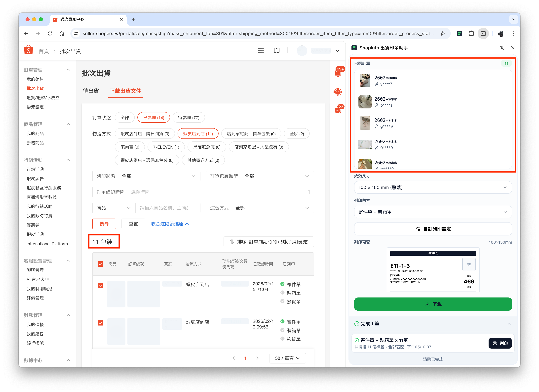Image resolution: width=539 pixels, height=392 pixels.
Task: Open the 訂單包裹類型 dropdown
Action: (x=260, y=176)
